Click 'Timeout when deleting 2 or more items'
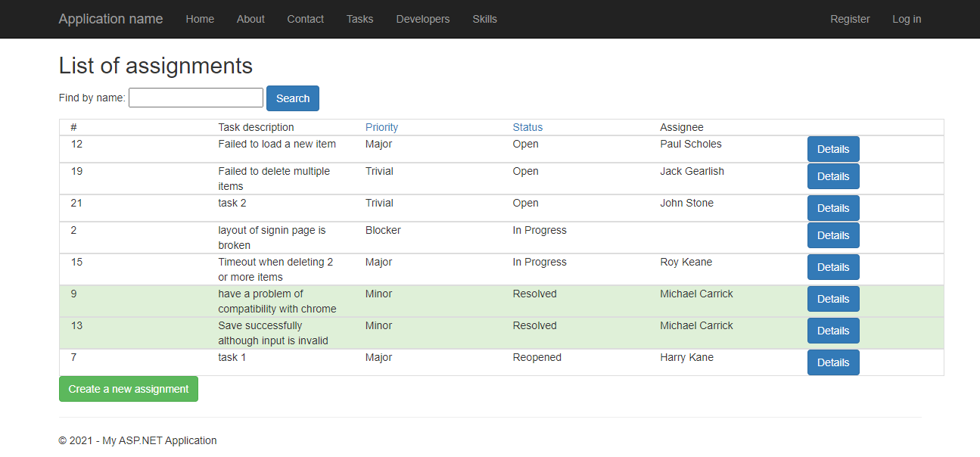The height and width of the screenshot is (457, 980). pyautogui.click(x=275, y=269)
